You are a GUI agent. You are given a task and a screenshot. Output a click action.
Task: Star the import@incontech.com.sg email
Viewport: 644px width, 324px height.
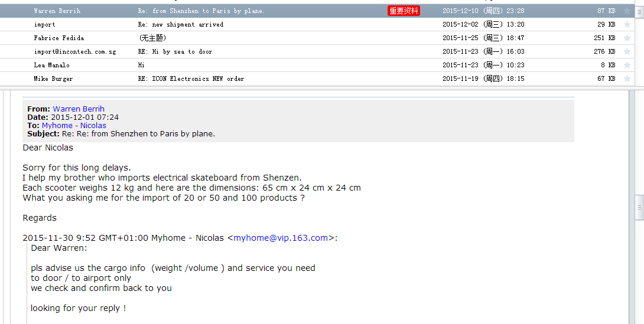pyautogui.click(x=627, y=52)
